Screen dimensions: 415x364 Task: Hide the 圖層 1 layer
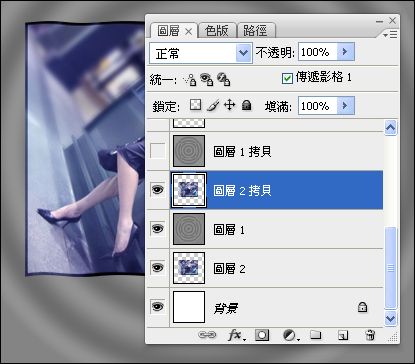tap(157, 229)
